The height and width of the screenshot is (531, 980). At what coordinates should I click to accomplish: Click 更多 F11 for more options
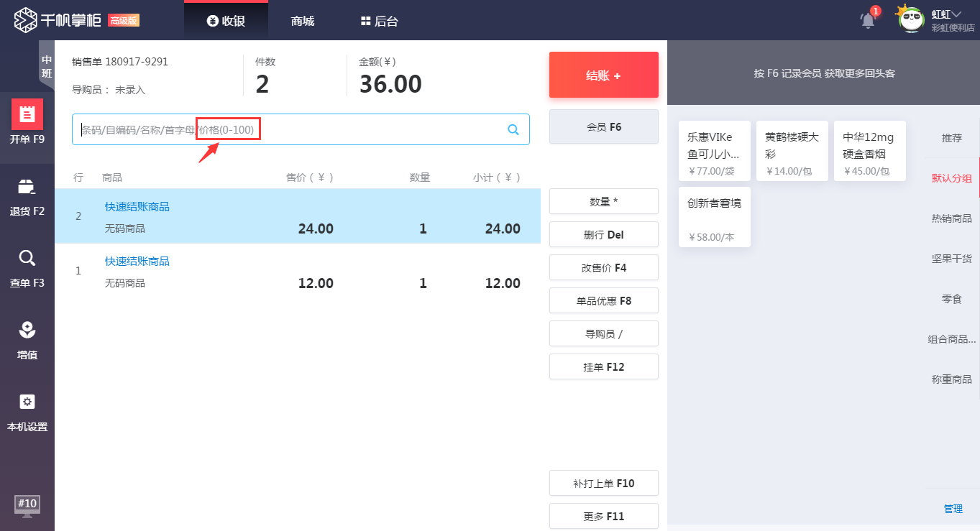point(603,516)
